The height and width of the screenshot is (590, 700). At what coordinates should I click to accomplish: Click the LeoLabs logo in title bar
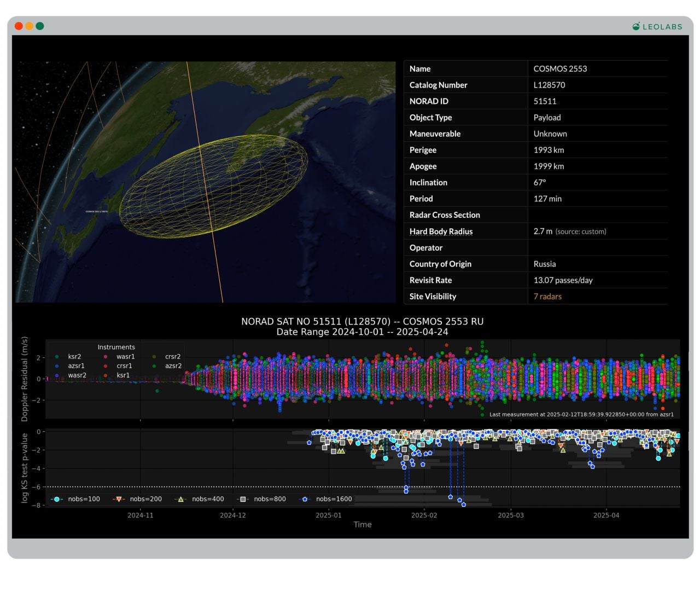coord(657,26)
